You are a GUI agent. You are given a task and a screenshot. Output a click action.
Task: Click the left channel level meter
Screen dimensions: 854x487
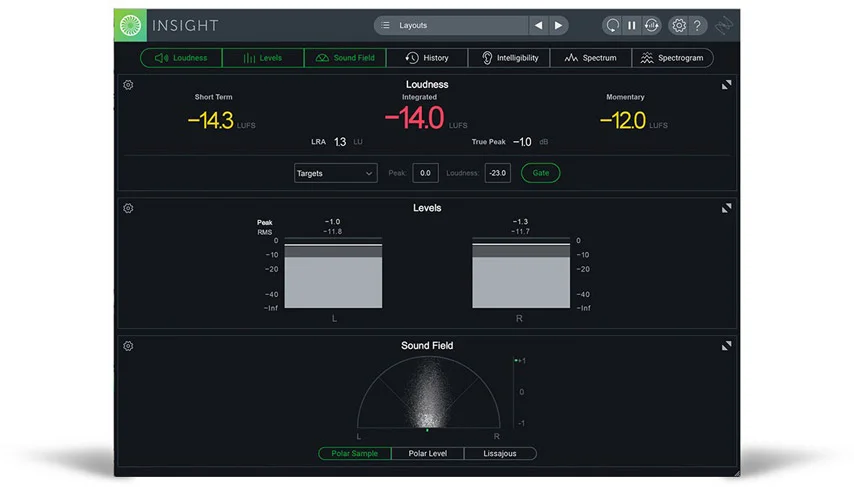pyautogui.click(x=333, y=273)
